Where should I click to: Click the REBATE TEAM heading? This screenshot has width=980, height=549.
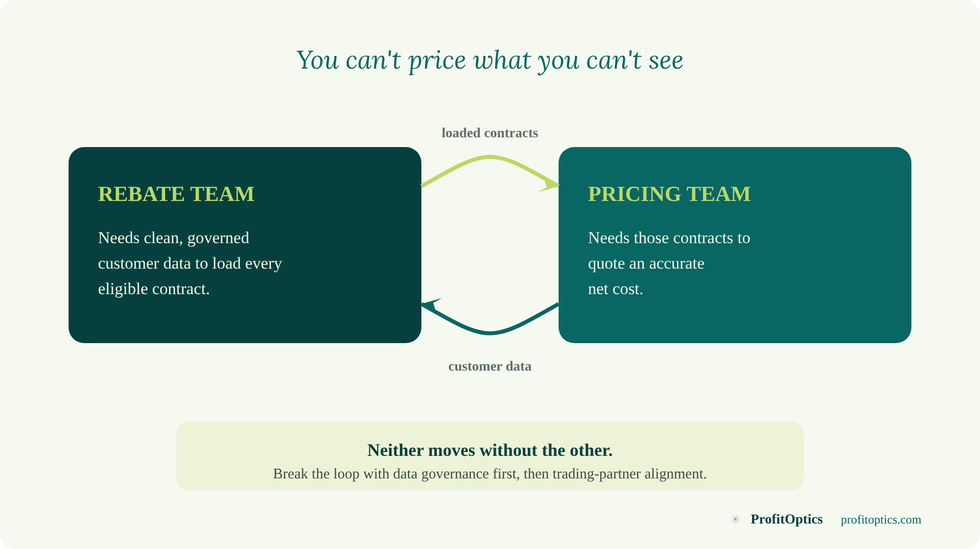(x=176, y=194)
